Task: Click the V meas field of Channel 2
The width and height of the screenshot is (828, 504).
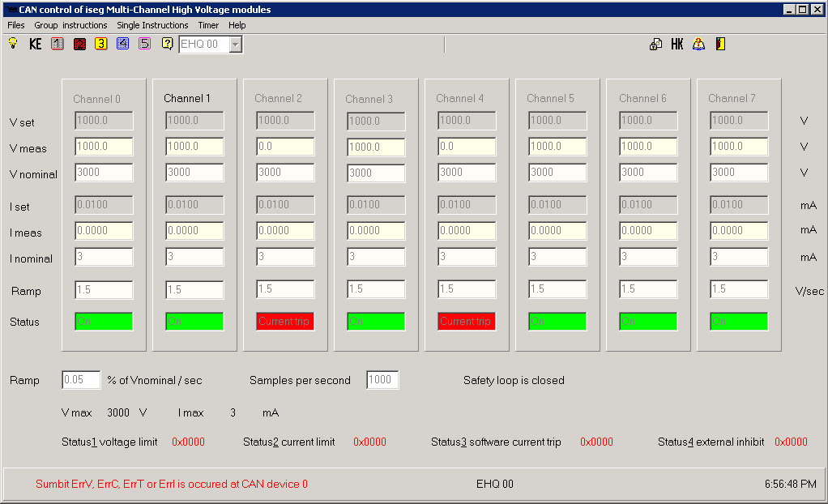Action: click(285, 147)
